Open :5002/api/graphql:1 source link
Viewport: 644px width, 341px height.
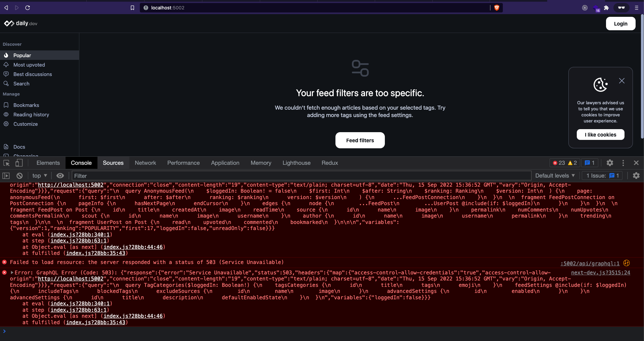(590, 263)
